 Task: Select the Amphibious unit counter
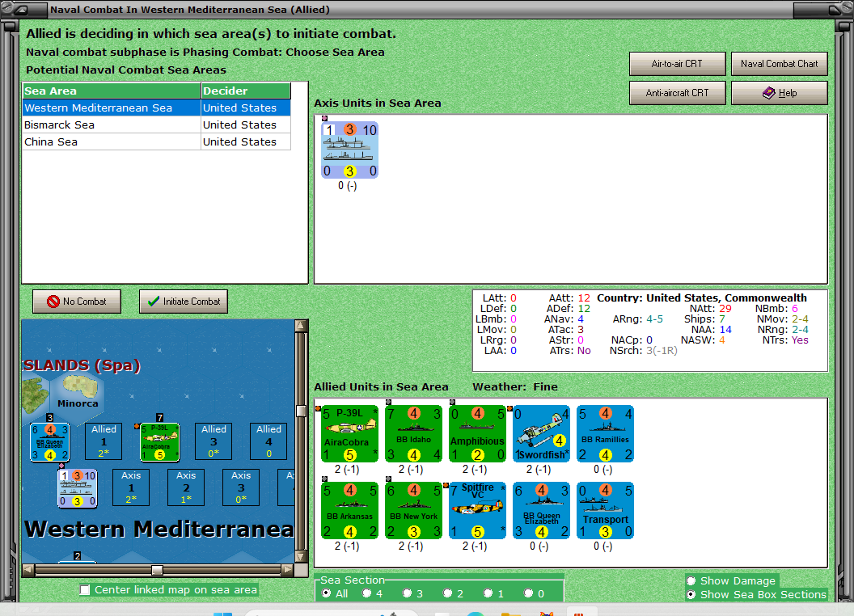click(478, 433)
